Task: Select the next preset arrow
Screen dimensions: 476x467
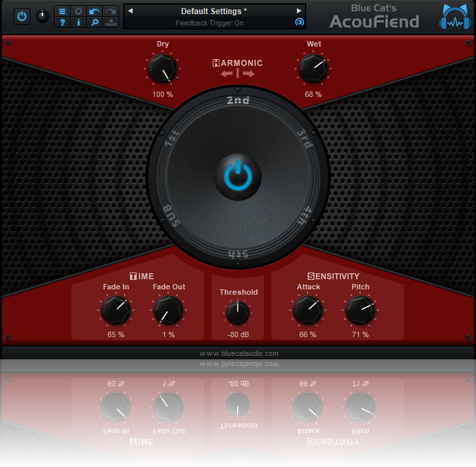Action: pyautogui.click(x=299, y=11)
